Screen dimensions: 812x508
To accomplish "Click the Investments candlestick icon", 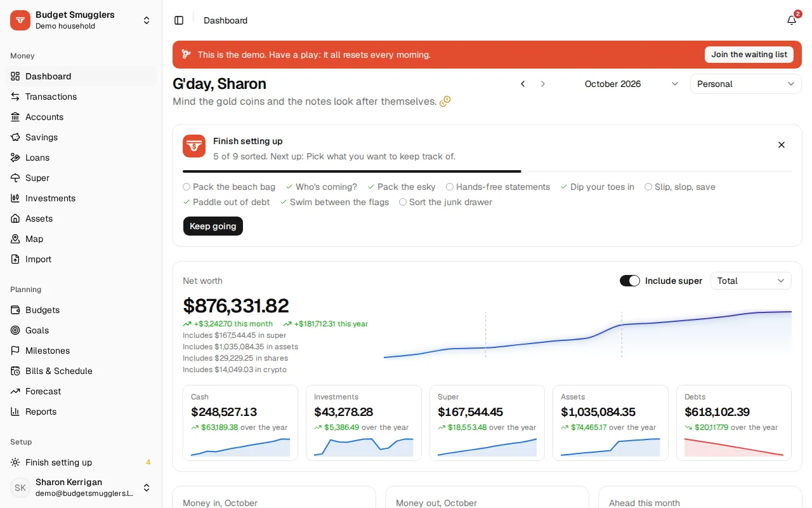I will pyautogui.click(x=15, y=198).
